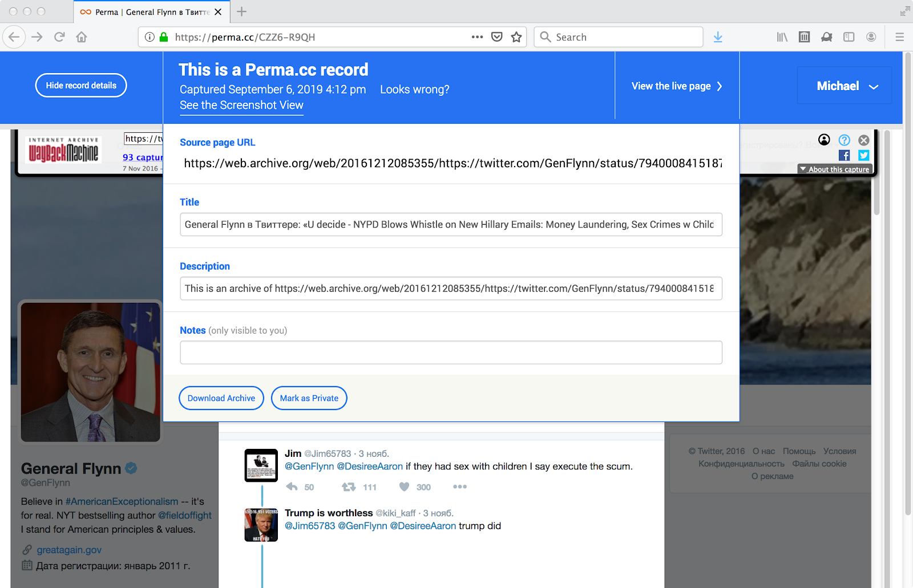Close the Perma browser tab
The image size is (913, 588).
[218, 11]
